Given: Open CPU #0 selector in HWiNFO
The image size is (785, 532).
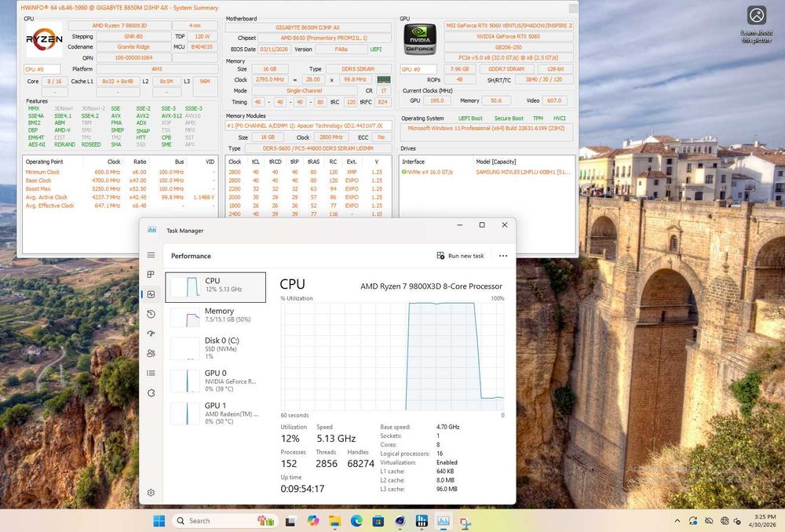Looking at the screenshot, I should (x=42, y=69).
